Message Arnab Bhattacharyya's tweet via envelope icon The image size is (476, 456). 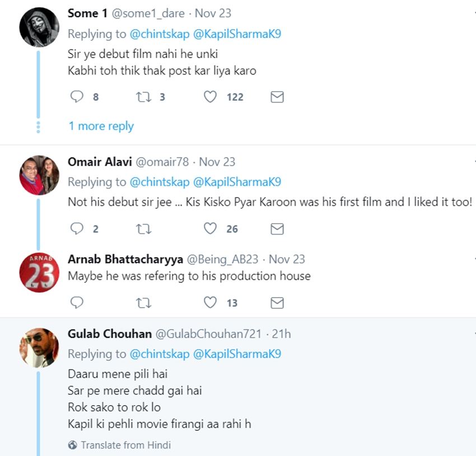coord(277,303)
